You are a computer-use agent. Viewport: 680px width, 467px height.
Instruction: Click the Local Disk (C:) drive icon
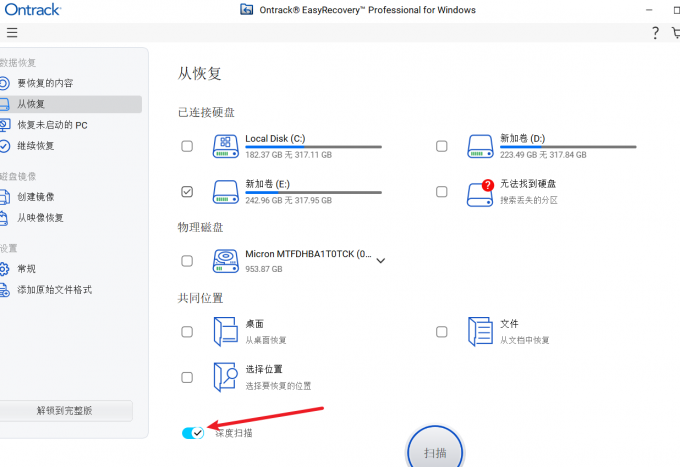click(226, 147)
